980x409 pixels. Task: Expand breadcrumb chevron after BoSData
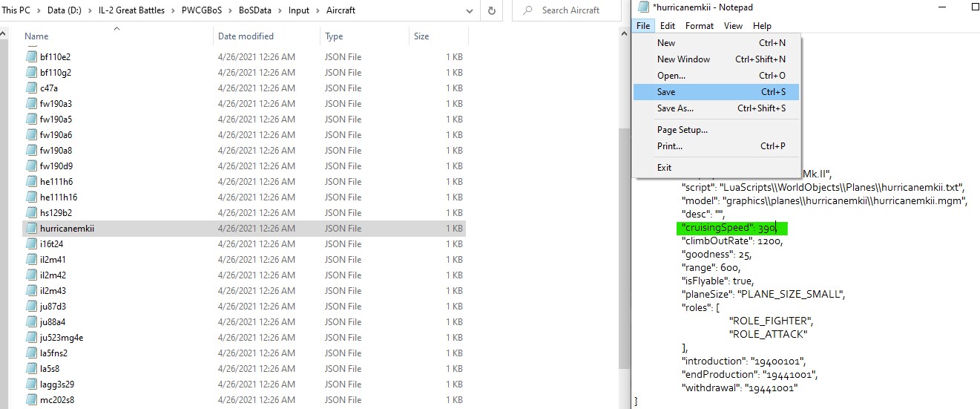[x=281, y=10]
